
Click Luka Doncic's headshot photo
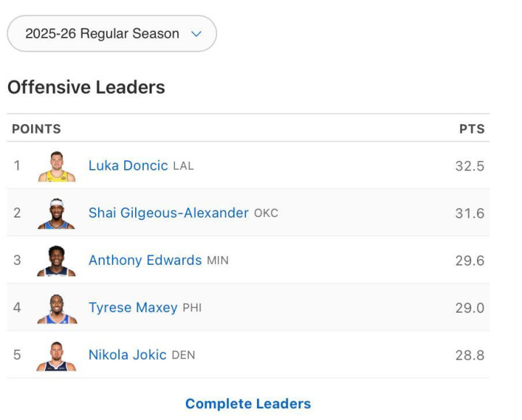56,166
